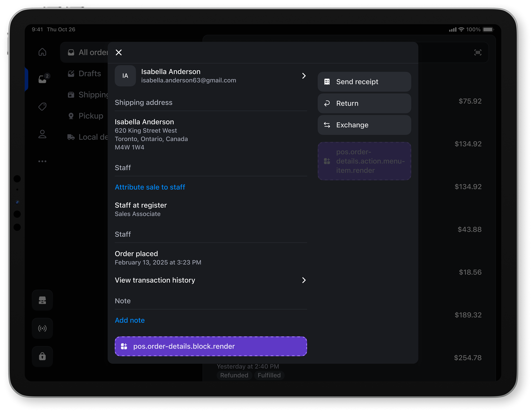Select the Drafts tab
532x412 pixels.
coord(84,73)
